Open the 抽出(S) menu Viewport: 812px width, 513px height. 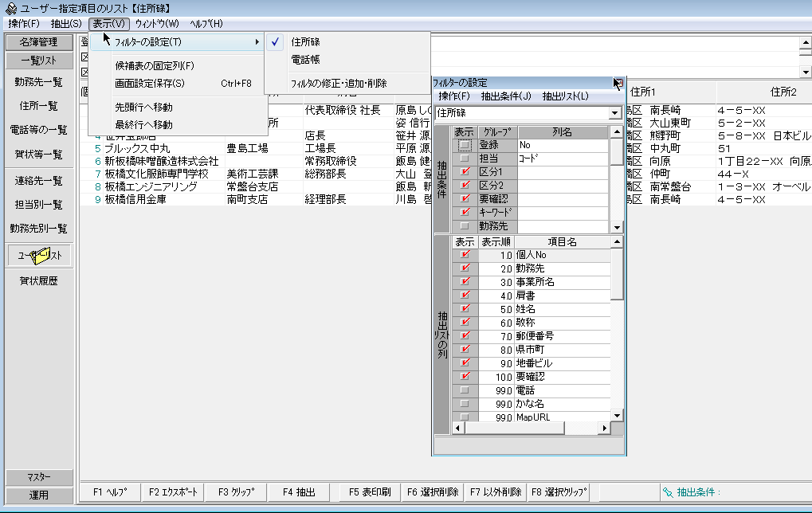point(66,24)
